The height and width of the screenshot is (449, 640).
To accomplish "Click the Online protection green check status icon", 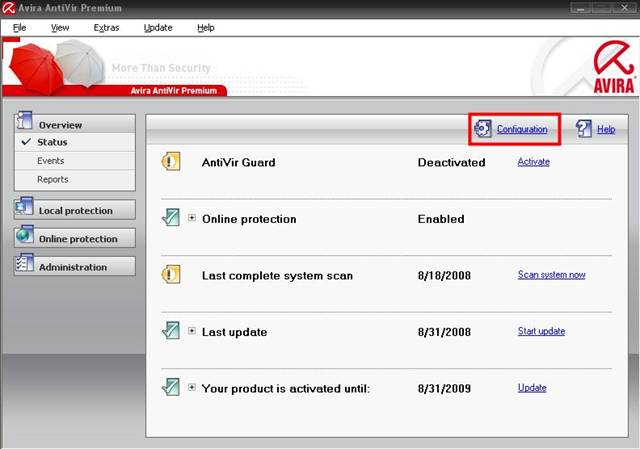I will coord(171,218).
